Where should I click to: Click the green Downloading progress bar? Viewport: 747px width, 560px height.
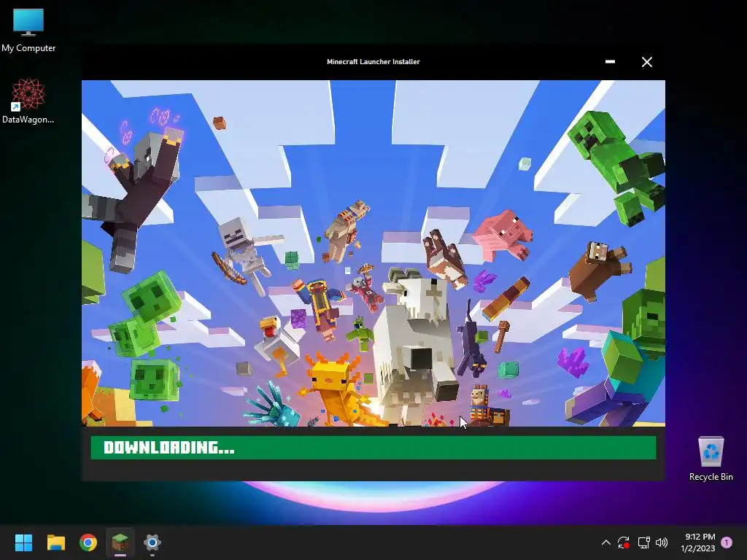[x=373, y=448]
